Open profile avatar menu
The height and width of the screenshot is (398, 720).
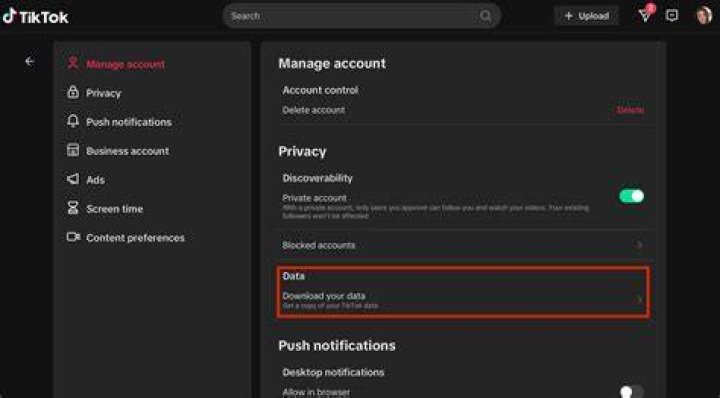point(703,16)
